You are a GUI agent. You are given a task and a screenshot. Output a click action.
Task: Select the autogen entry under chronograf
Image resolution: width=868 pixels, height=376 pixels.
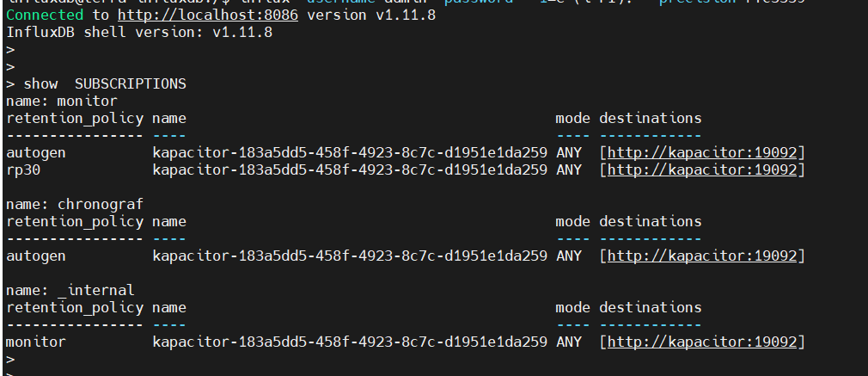coord(35,256)
